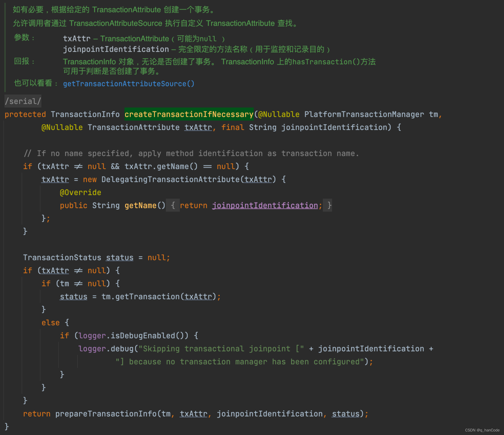Screen dimensions: 504x435
Task: Click the status variable in its declaration
Action: coord(120,258)
